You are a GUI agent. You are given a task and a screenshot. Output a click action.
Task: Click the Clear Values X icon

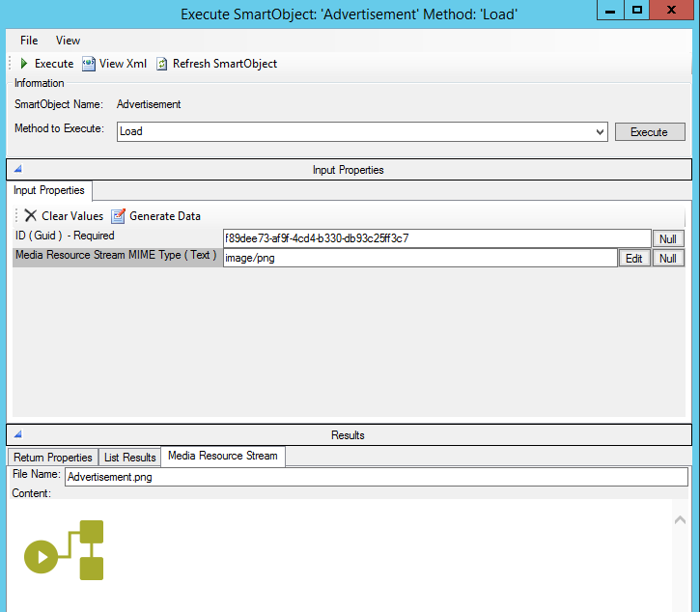31,216
